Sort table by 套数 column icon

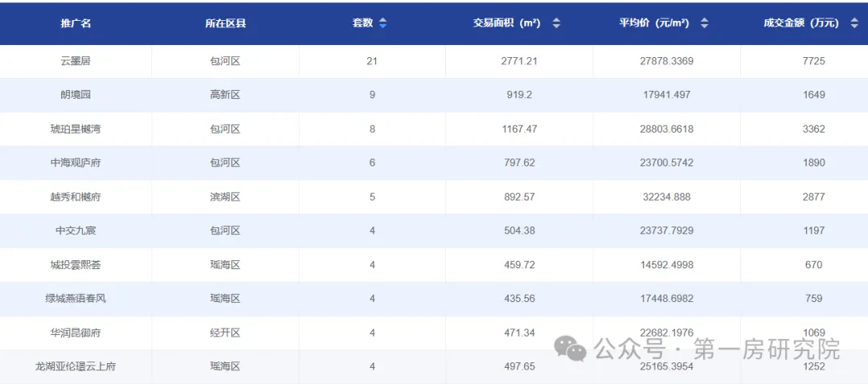pyautogui.click(x=383, y=23)
